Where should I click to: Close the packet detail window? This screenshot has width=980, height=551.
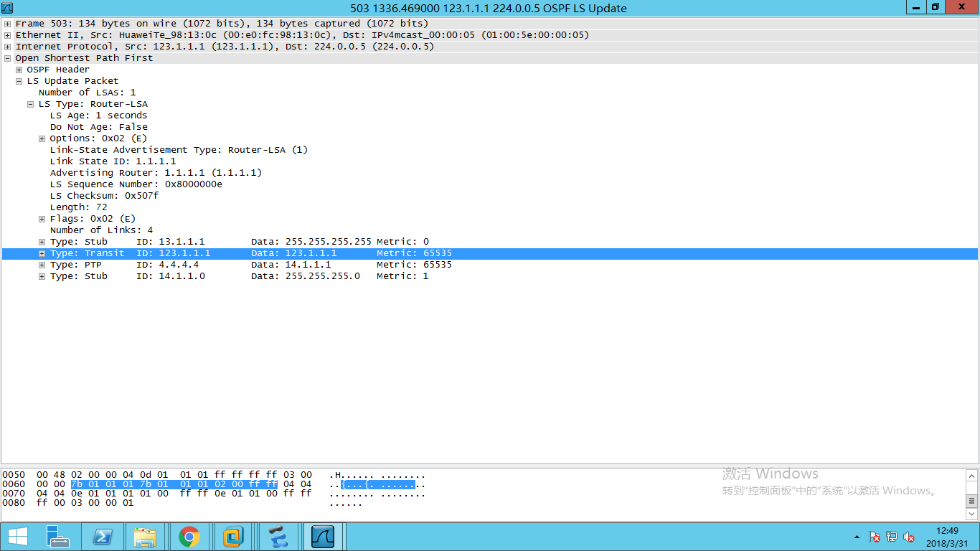pos(962,7)
